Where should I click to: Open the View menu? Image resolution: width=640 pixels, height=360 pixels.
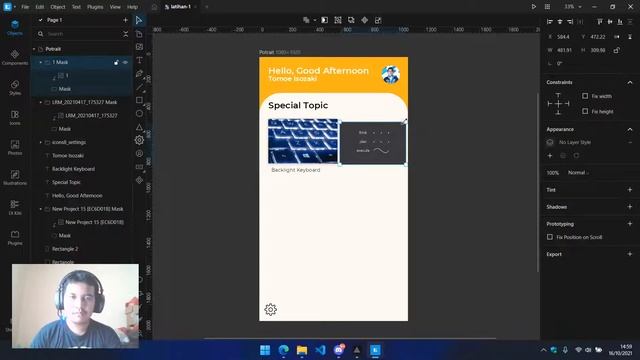[x=115, y=7]
